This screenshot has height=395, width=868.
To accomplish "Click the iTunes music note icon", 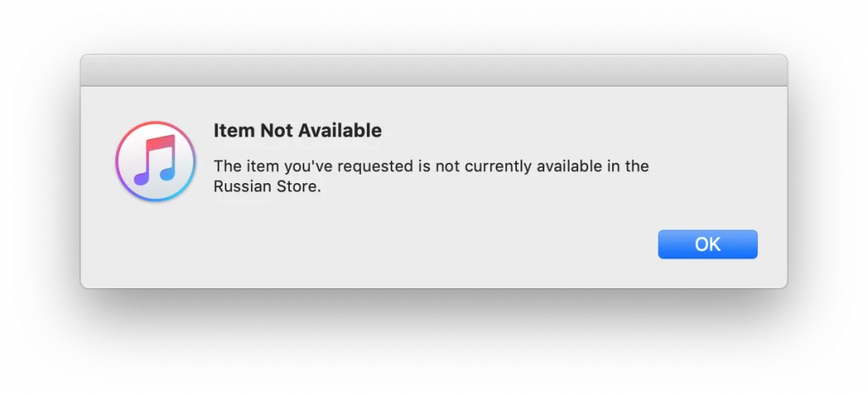I will click(x=156, y=162).
